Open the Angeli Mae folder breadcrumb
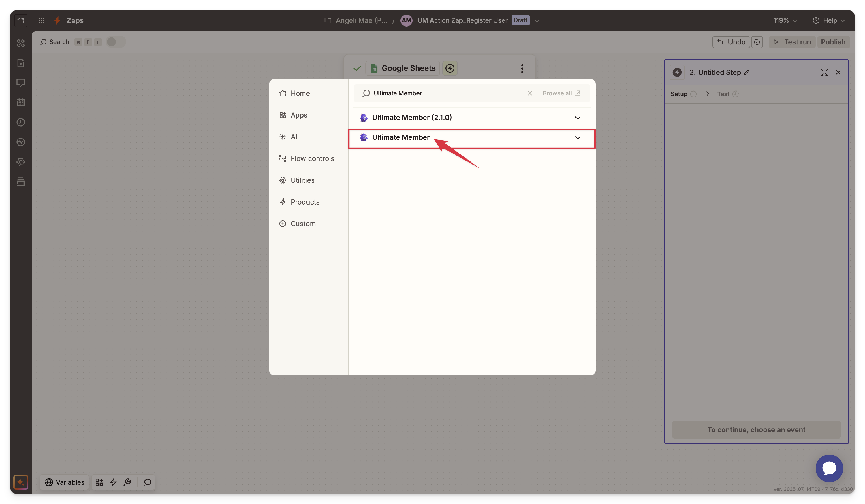The image size is (865, 504). click(x=356, y=20)
